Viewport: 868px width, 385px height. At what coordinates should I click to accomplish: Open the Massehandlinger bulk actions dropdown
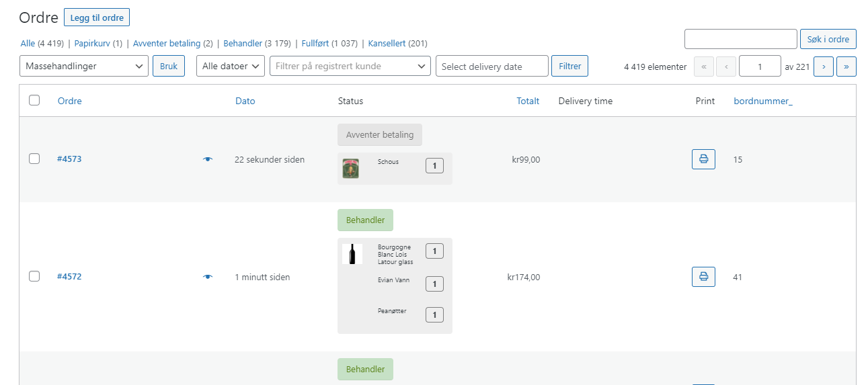pyautogui.click(x=84, y=67)
